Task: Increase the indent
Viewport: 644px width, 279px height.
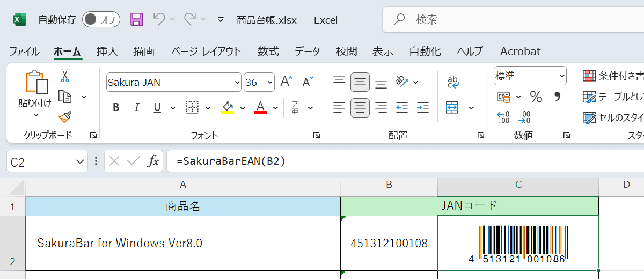Action: [x=423, y=108]
